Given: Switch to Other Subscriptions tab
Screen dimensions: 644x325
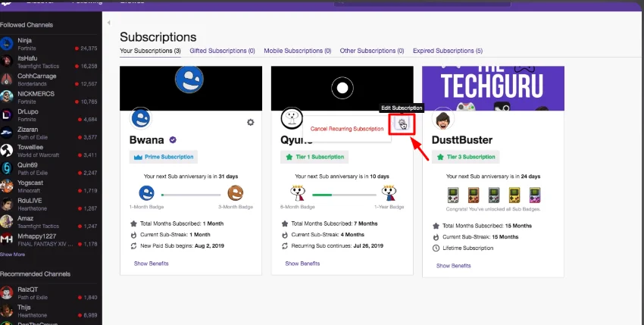Looking at the screenshot, I should pos(372,51).
